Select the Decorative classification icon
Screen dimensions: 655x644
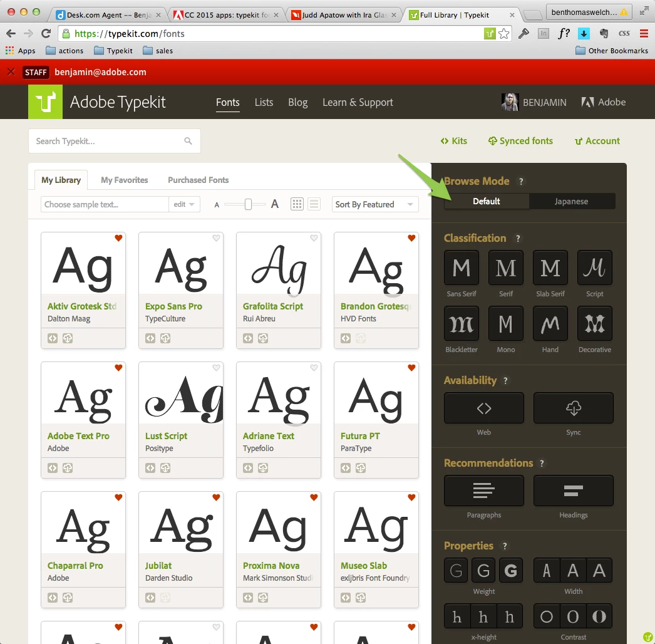click(594, 323)
